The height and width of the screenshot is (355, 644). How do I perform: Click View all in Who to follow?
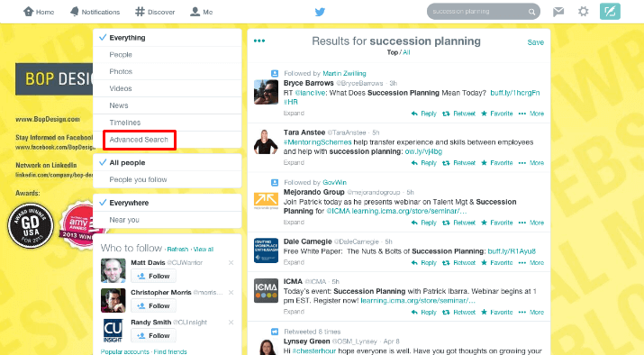click(x=204, y=250)
